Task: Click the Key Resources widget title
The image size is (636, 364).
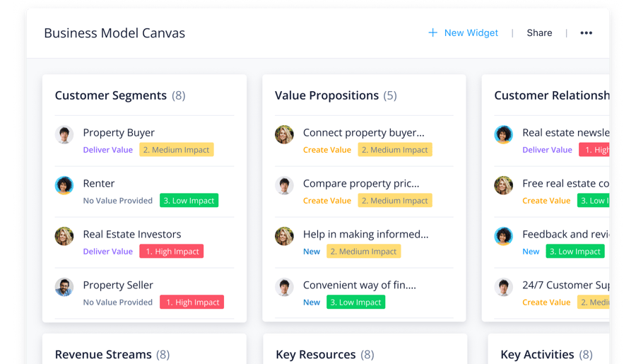Action: point(316,354)
